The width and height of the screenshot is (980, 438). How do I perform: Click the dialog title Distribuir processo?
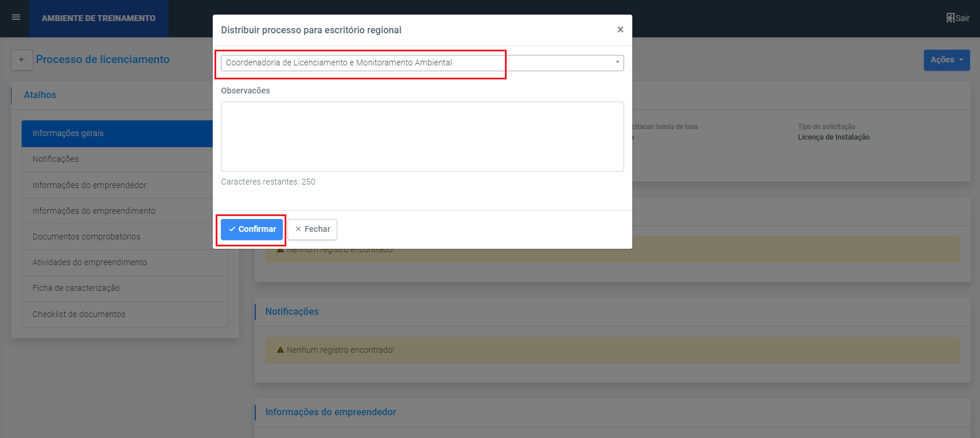[311, 30]
